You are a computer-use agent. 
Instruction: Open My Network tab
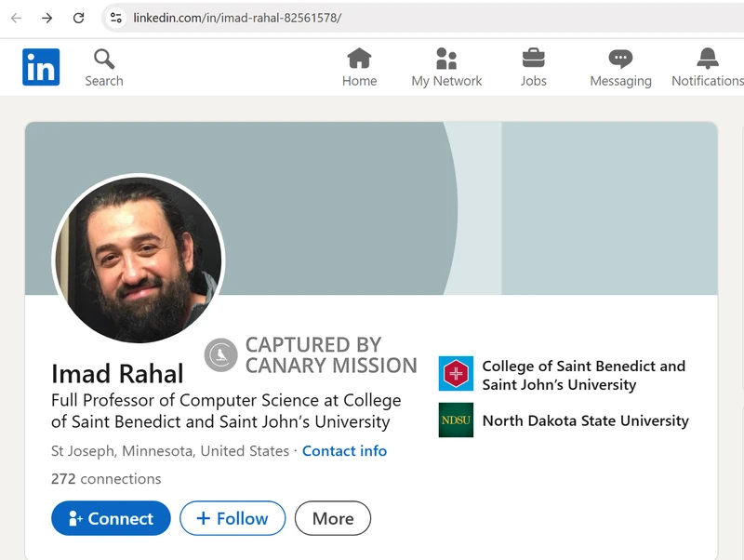(x=446, y=67)
